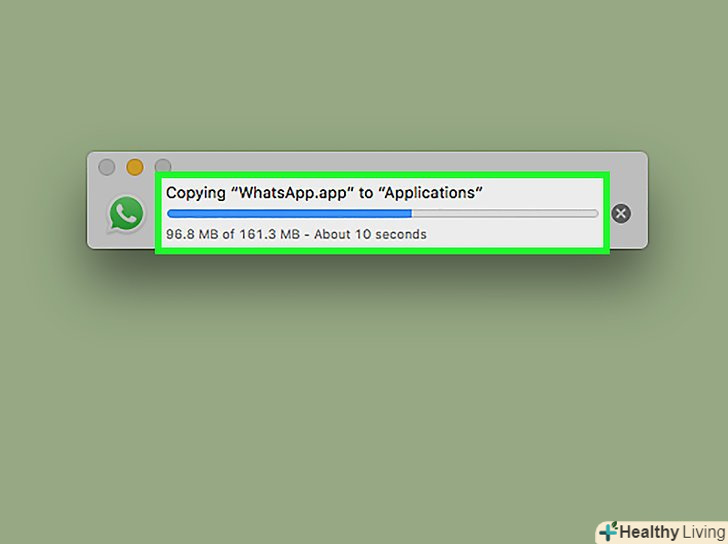728x544 pixels.
Task: Click the leftmost gray window close button
Action: pos(107,167)
